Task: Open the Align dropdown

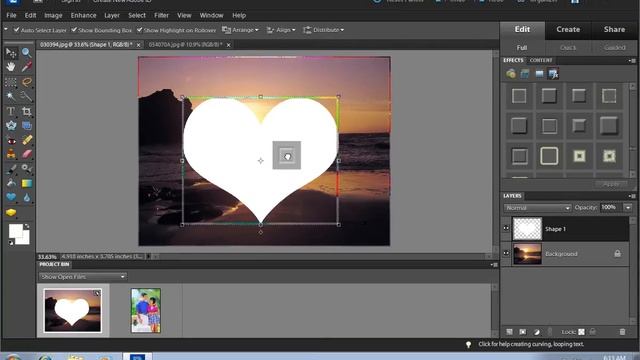Action: click(x=281, y=30)
